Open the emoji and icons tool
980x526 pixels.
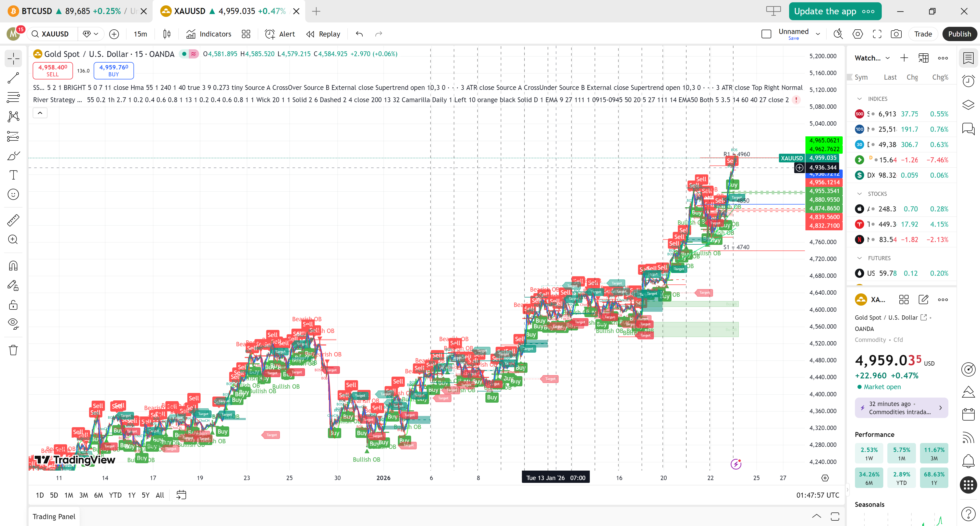[13, 195]
